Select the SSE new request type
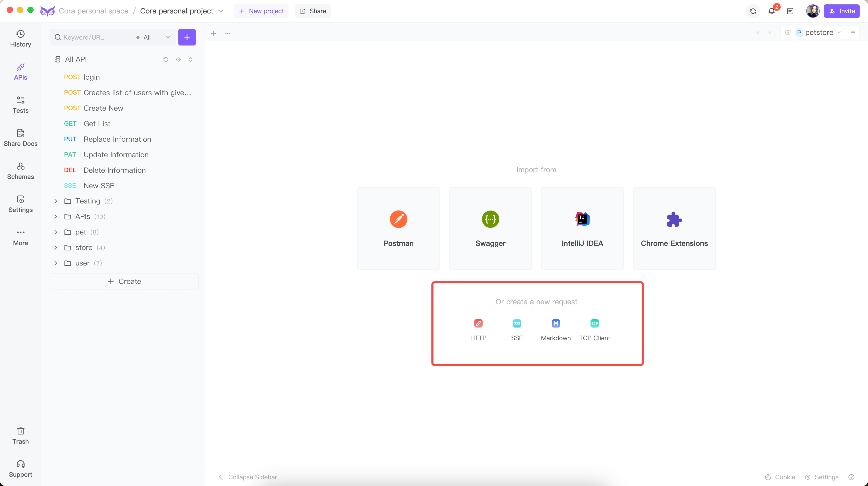This screenshot has width=868, height=486. 516,329
